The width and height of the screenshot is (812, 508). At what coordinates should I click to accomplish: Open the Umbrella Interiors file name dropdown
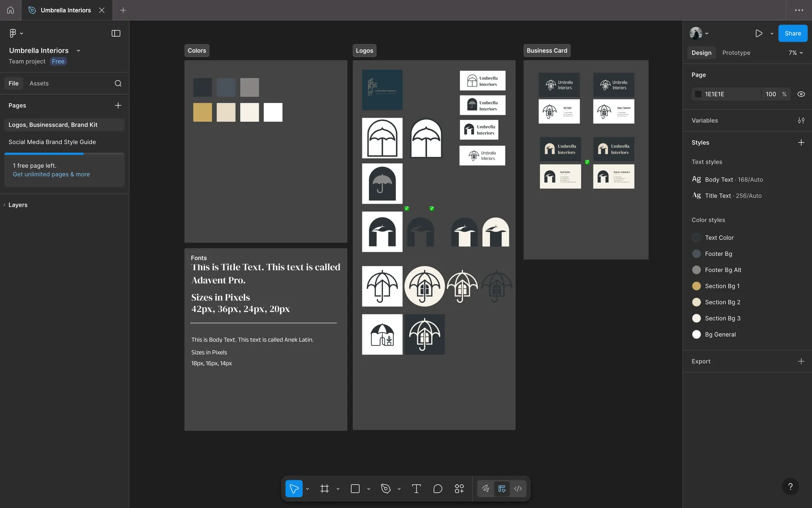click(78, 50)
